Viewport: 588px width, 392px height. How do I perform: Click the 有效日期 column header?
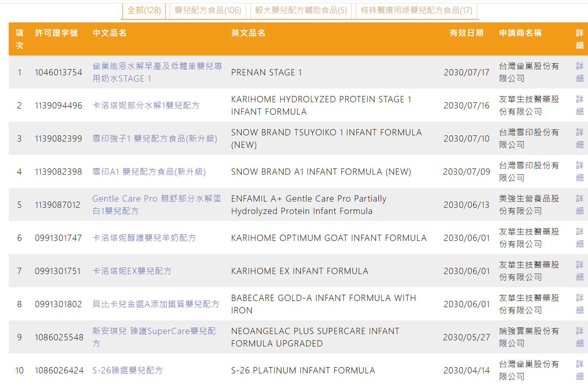click(x=466, y=33)
